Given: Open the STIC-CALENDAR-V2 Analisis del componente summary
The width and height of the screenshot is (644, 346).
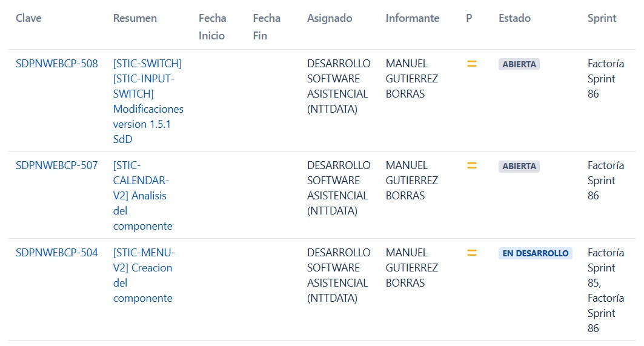Looking at the screenshot, I should tap(142, 196).
